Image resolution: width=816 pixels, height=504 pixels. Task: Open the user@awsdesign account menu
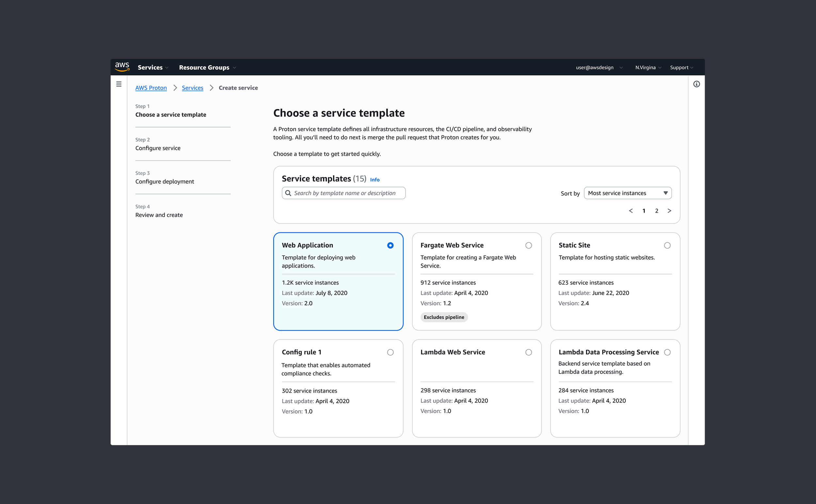(x=599, y=67)
